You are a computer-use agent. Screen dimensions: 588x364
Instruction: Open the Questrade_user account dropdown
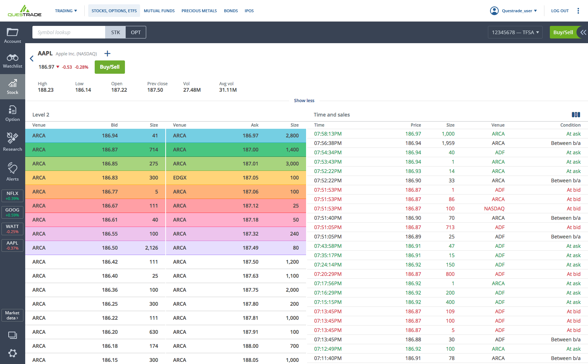519,11
